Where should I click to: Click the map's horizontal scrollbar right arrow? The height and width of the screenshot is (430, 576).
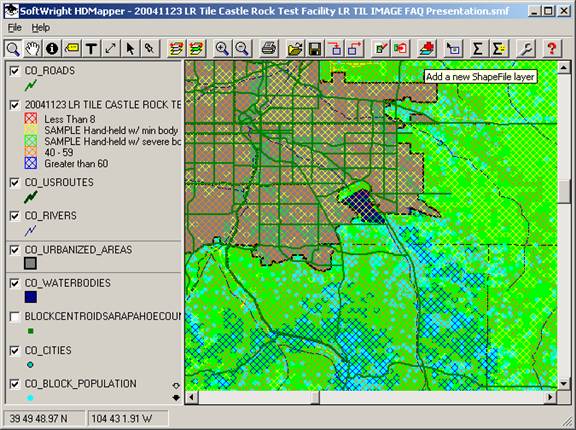click(x=550, y=397)
